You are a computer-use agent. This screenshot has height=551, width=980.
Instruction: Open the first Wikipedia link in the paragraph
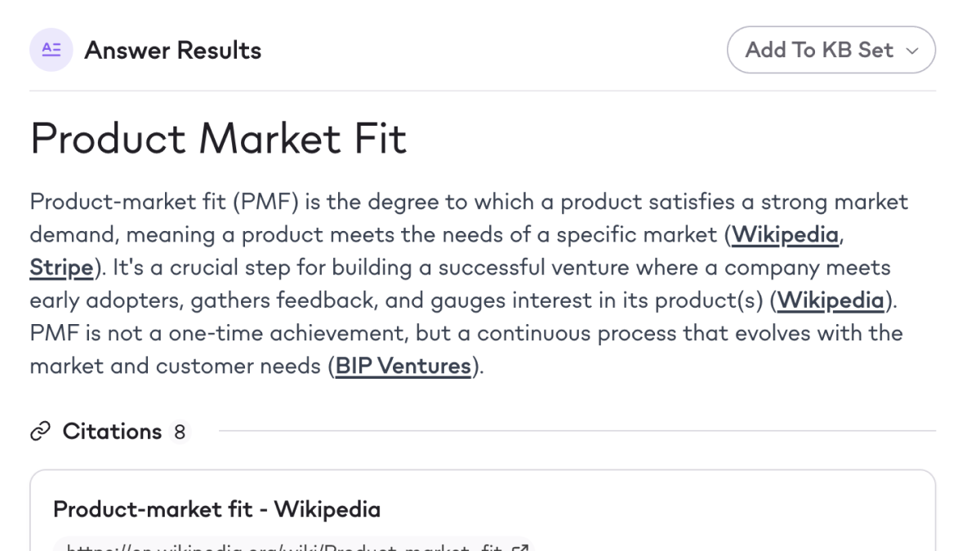coord(785,235)
